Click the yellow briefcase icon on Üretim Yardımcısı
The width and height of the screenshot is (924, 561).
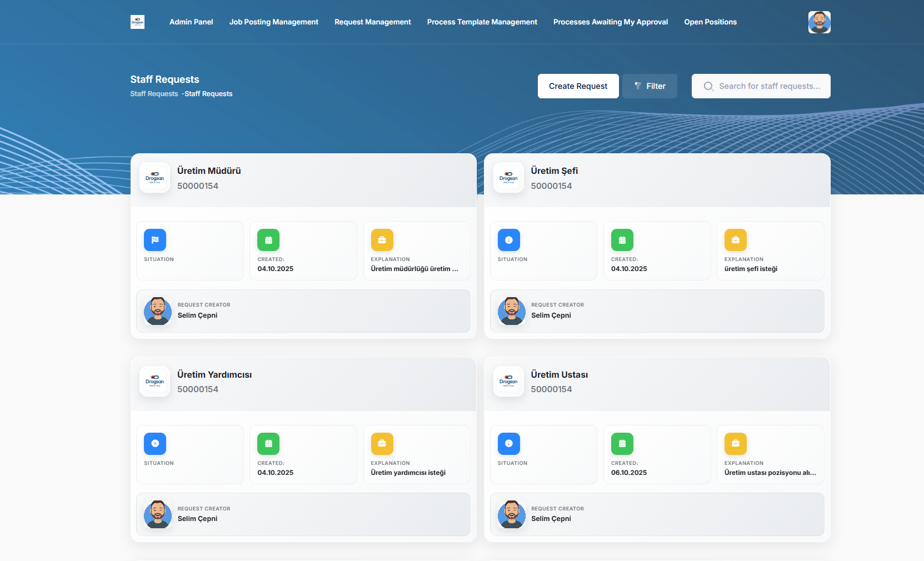point(382,444)
